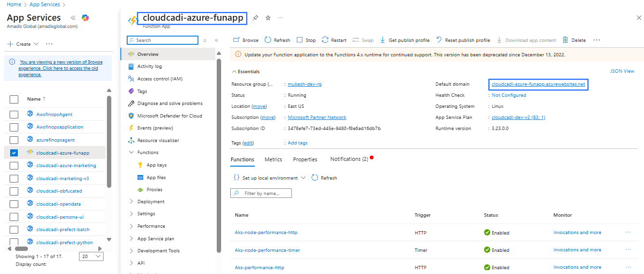Open the mukesh-dev-rg resource group link
Viewport: 644px width, 274px height.
[304, 84]
